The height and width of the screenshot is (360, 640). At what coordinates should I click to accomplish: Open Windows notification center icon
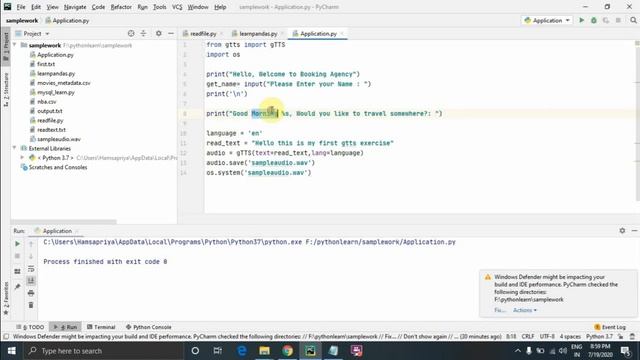pyautogui.click(x=625, y=351)
